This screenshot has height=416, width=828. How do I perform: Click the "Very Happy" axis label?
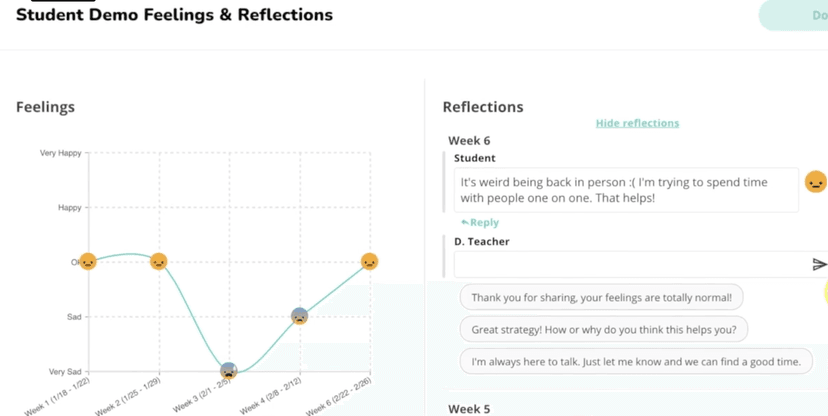61,153
